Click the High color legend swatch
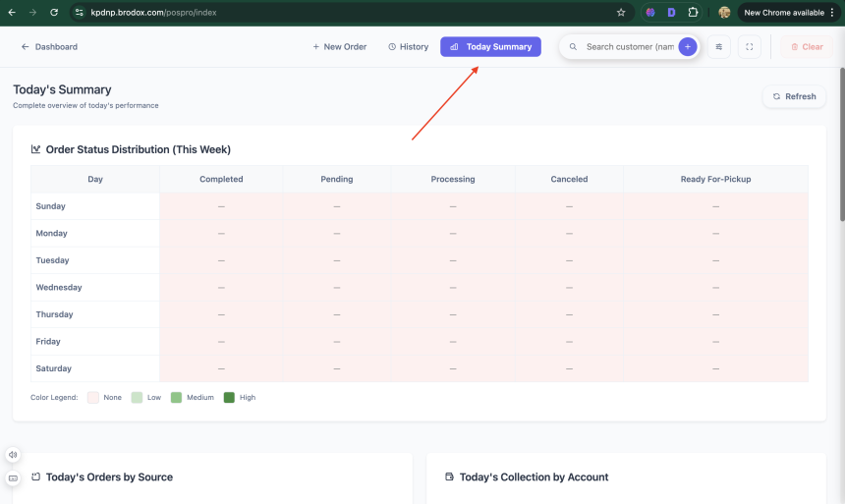Image resolution: width=845 pixels, height=504 pixels. (x=229, y=397)
